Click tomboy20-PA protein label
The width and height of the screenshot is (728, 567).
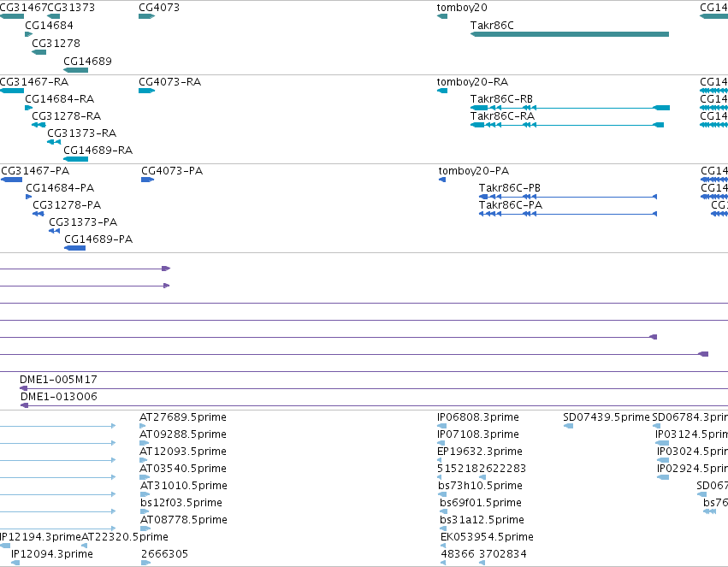[x=474, y=171]
